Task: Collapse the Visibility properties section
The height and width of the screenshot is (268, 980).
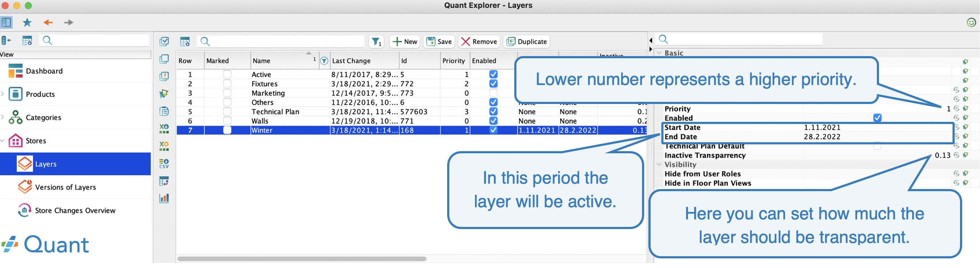Action: coord(659,164)
